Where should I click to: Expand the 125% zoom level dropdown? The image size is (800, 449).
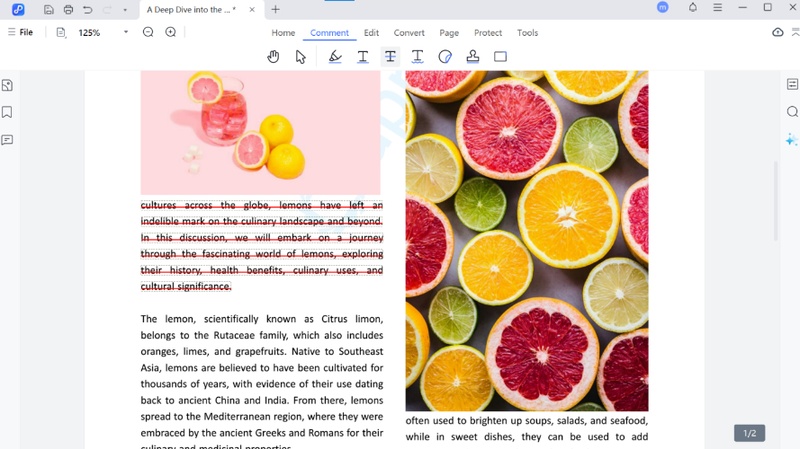tap(125, 32)
